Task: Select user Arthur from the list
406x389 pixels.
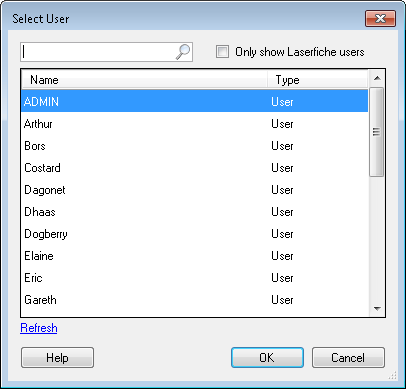Action: click(195, 124)
